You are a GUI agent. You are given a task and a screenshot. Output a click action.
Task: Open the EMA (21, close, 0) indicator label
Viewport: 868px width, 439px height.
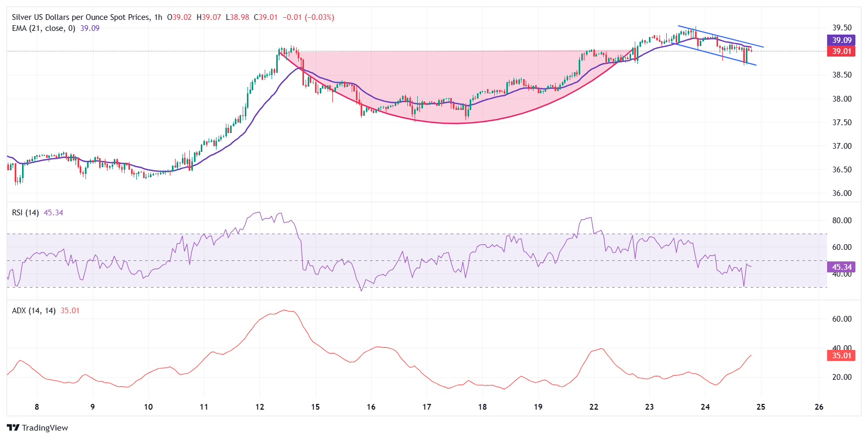pos(44,28)
